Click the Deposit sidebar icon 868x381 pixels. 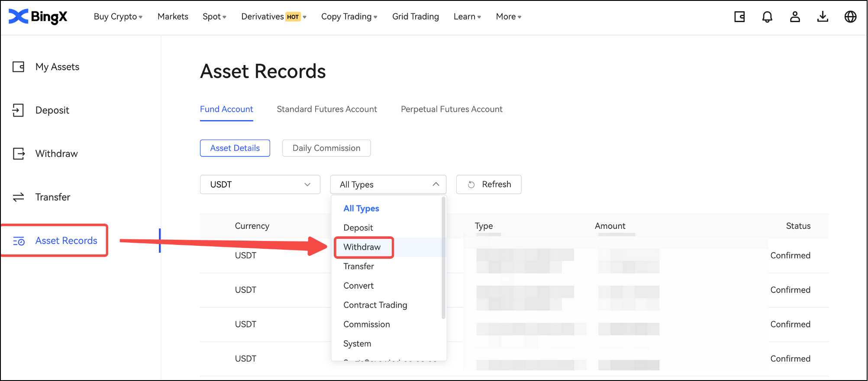pos(18,110)
